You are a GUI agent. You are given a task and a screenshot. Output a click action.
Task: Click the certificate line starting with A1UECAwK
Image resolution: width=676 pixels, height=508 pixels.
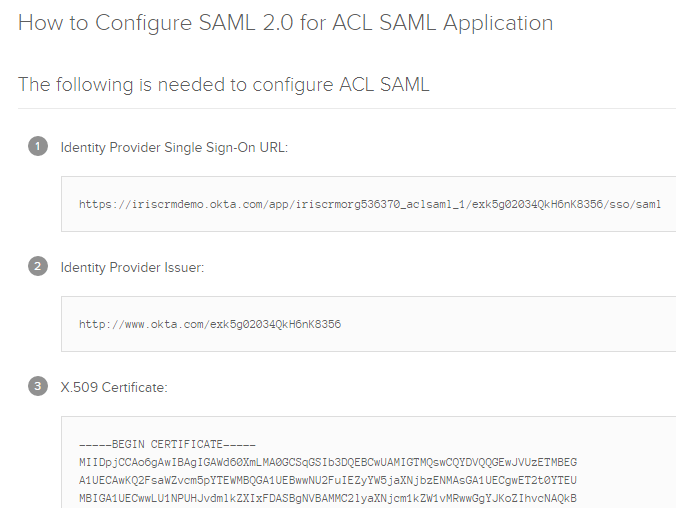(x=328, y=480)
